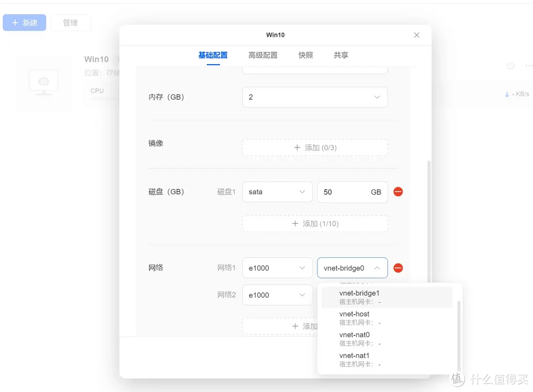Screen dimensions: 533x392
Task: Open the 内存 (GB) dropdown
Action: 314,97
